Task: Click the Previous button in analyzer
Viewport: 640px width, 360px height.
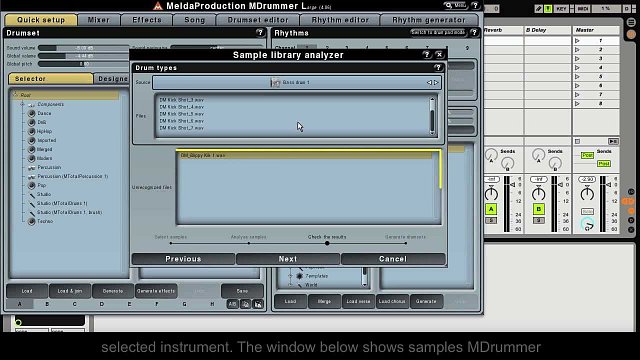Action: (x=183, y=259)
